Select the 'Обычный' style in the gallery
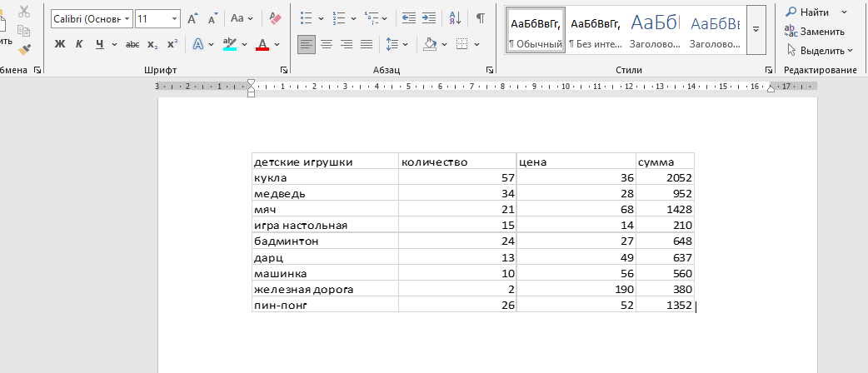The height and width of the screenshot is (373, 868). (x=536, y=29)
